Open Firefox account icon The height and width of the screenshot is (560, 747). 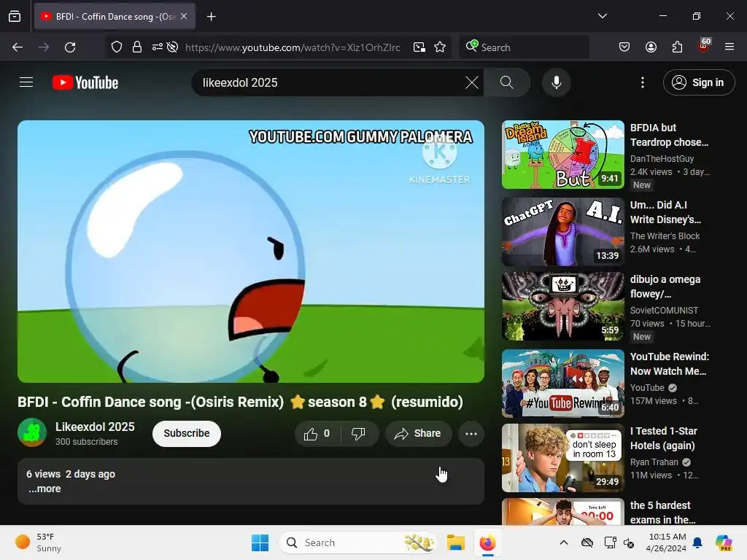tap(651, 47)
